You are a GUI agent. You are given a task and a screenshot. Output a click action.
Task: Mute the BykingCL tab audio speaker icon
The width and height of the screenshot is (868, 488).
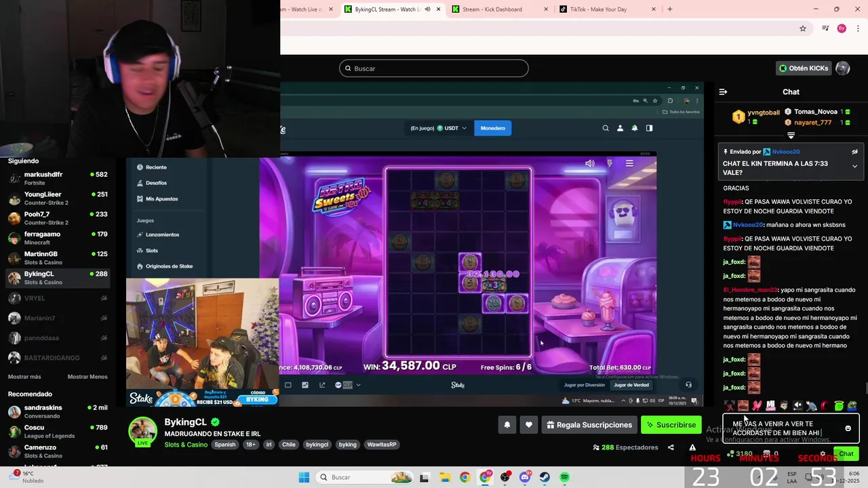tap(427, 9)
